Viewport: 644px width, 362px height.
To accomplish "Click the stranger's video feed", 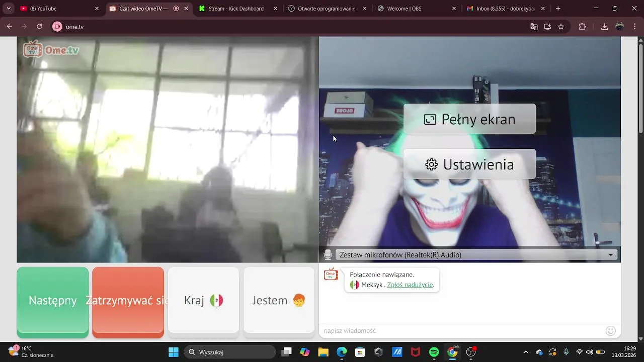I will 168,150.
